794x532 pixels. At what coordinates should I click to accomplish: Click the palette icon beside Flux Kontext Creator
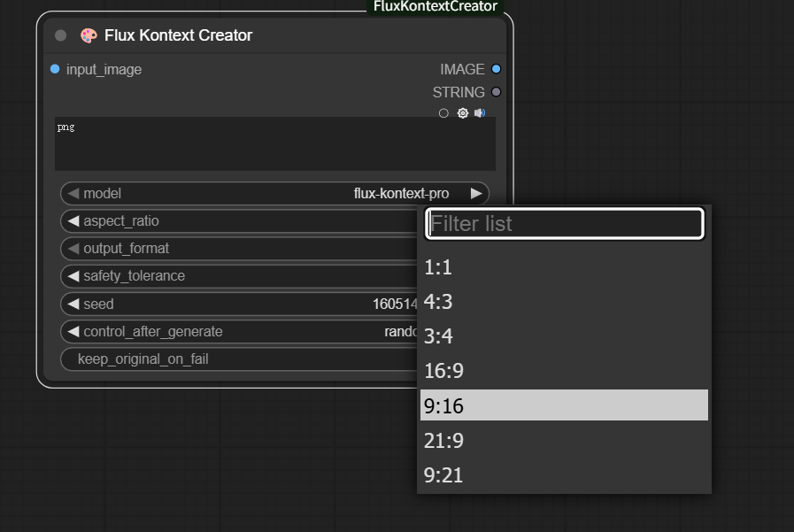(x=89, y=35)
